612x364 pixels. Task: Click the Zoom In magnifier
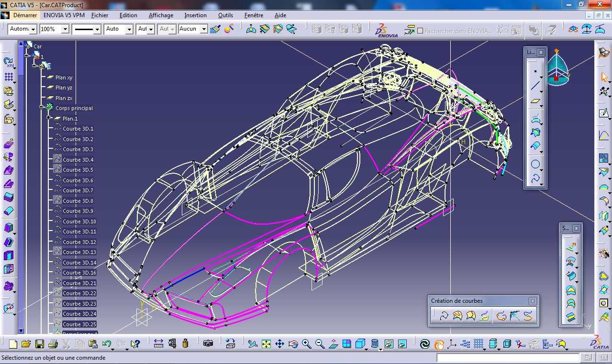[x=306, y=344]
